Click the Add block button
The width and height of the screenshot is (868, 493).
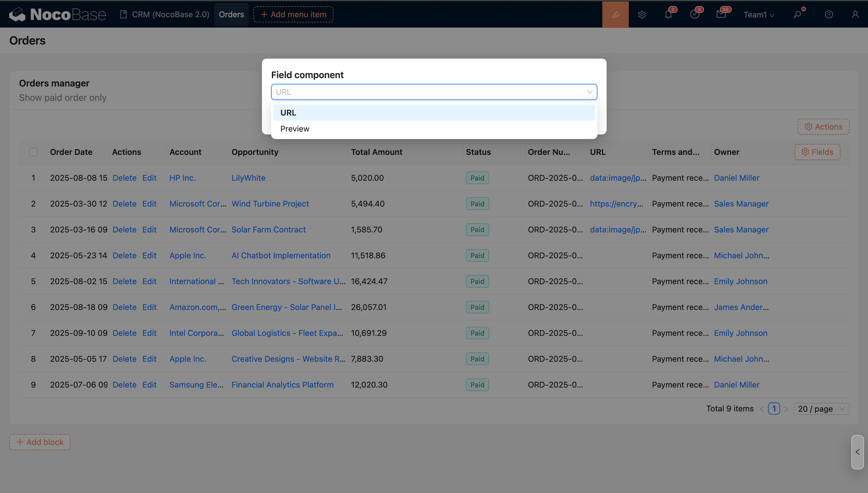tap(40, 442)
